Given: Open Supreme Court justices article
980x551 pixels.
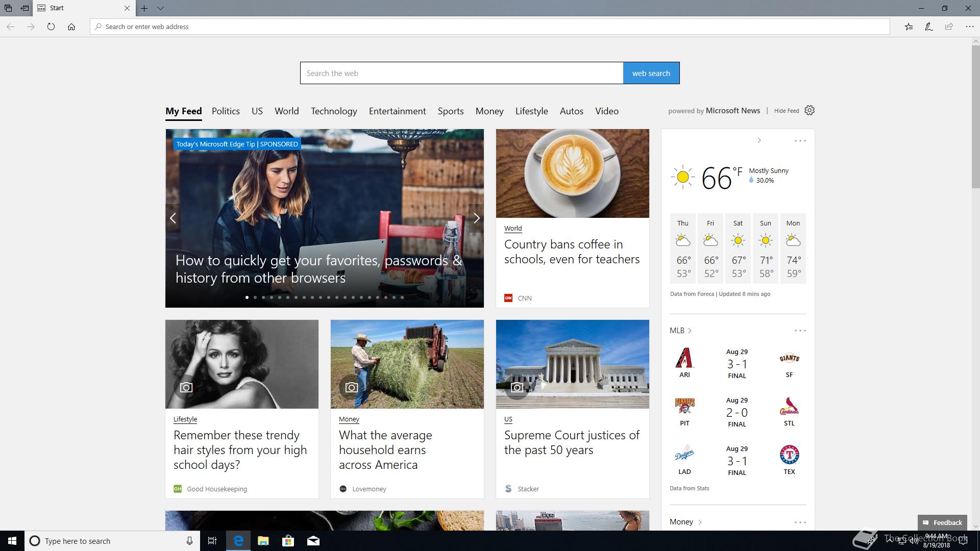Looking at the screenshot, I should (x=572, y=442).
